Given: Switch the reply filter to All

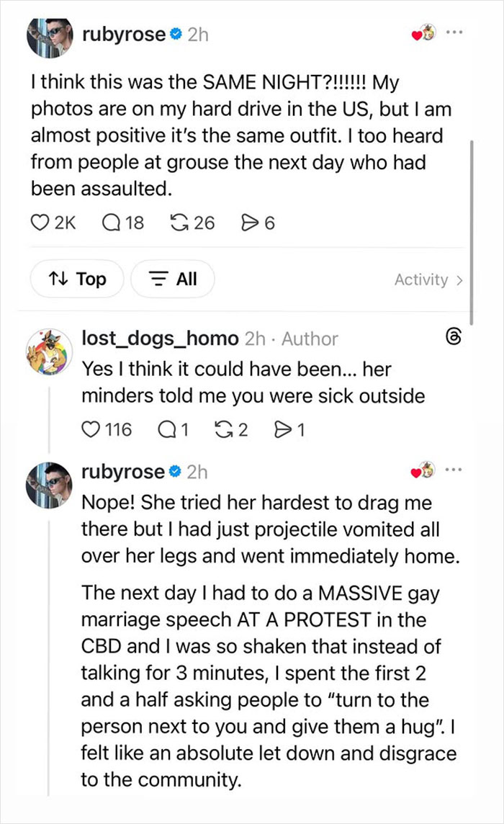Looking at the screenshot, I should coord(172,279).
